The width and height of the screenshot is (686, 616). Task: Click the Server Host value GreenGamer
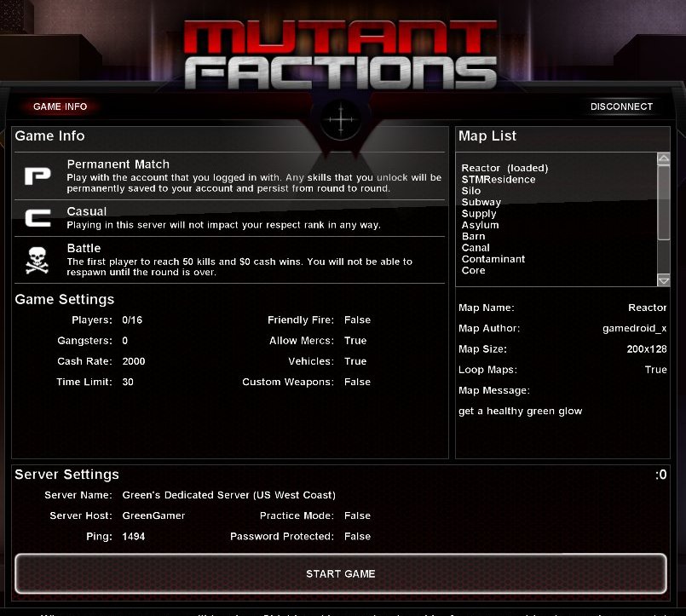tap(153, 515)
